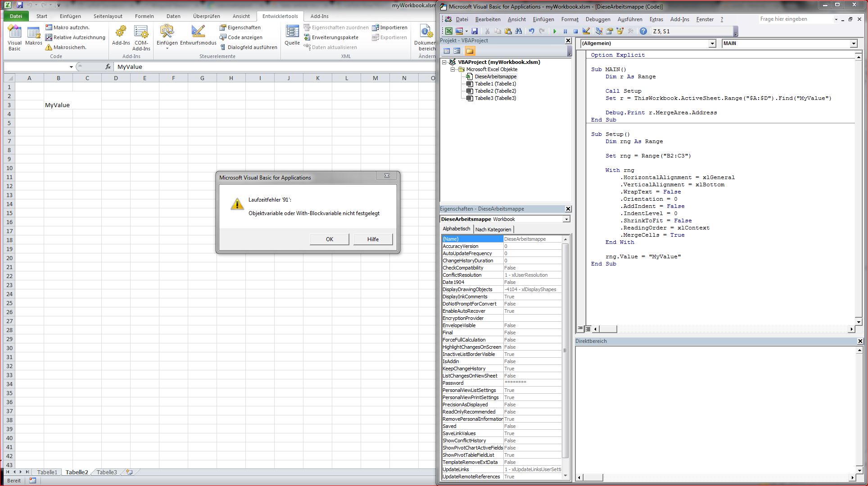
Task: Click the binoculars Find icon
Action: [519, 31]
